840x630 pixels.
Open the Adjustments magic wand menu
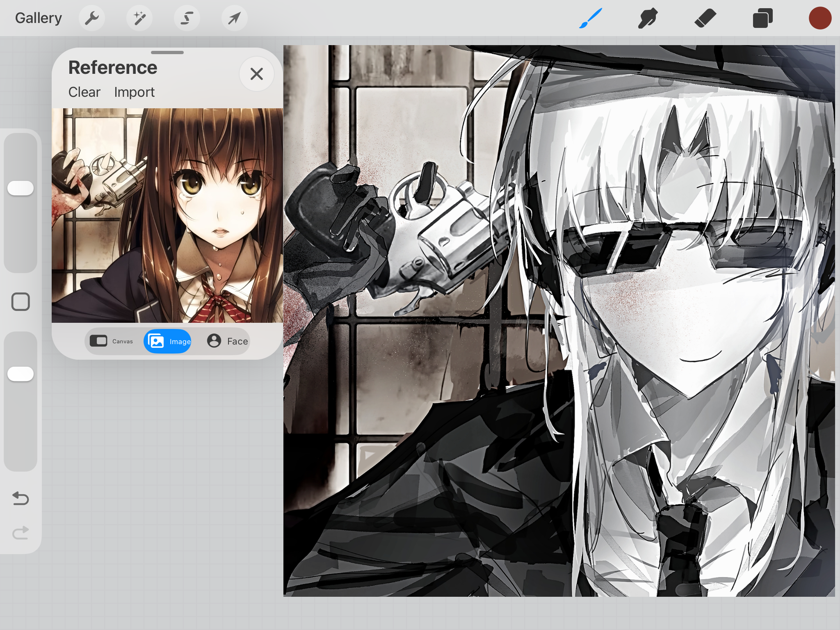139,18
